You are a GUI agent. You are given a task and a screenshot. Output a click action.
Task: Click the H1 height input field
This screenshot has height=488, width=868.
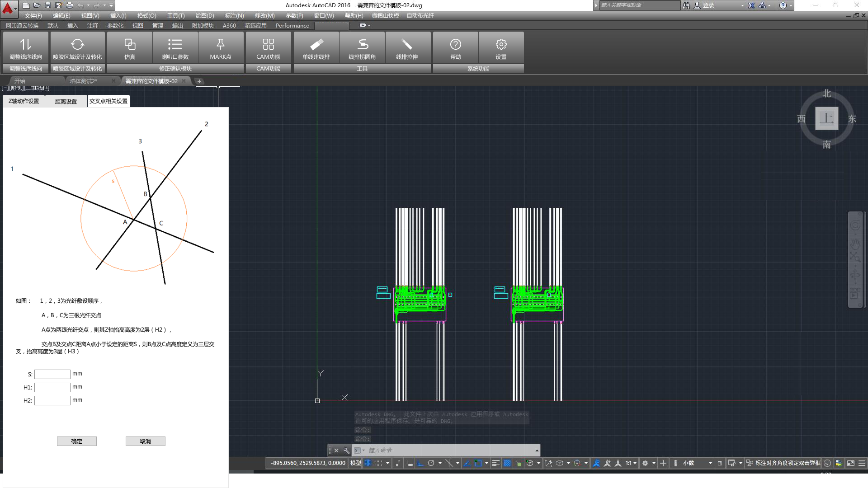click(x=52, y=387)
